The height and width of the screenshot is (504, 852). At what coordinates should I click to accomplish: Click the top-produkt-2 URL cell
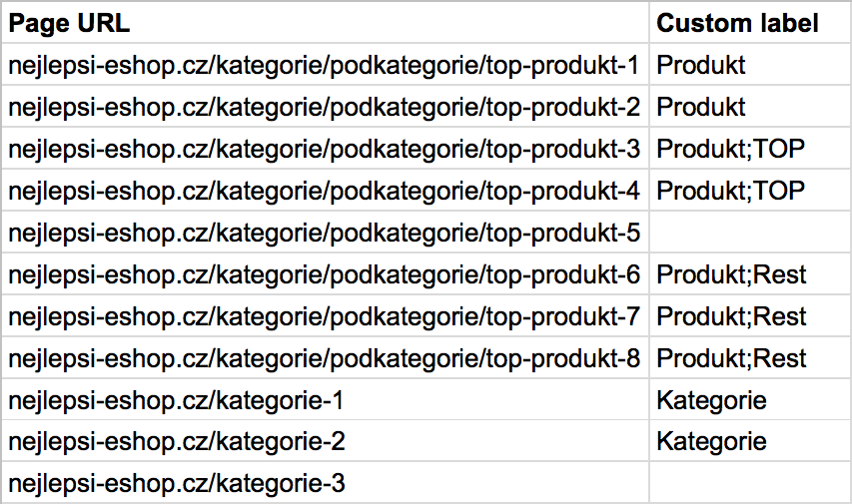coord(325,107)
